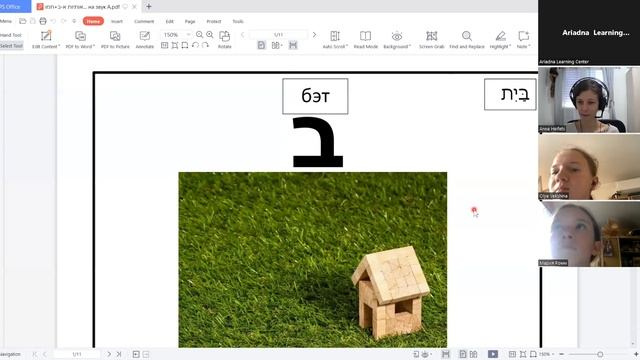Open the Comment ribbon tab
Image resolution: width=640 pixels, height=360 pixels.
coord(144,21)
